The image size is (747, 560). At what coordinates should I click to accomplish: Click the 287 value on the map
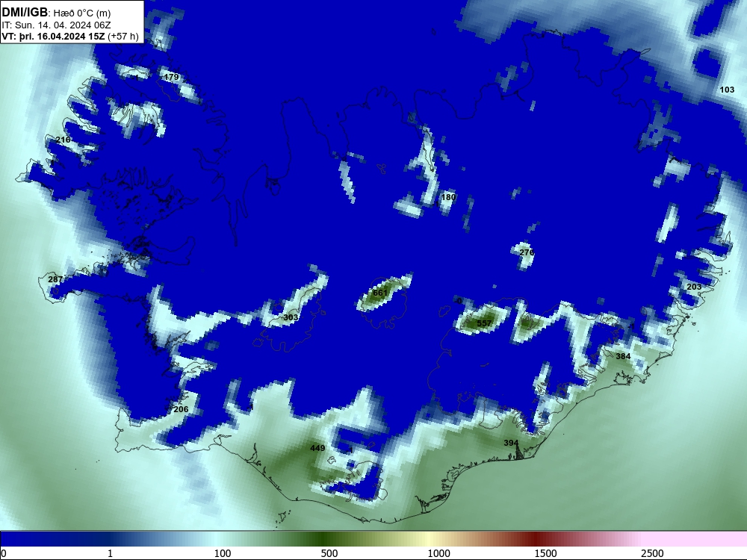55,279
